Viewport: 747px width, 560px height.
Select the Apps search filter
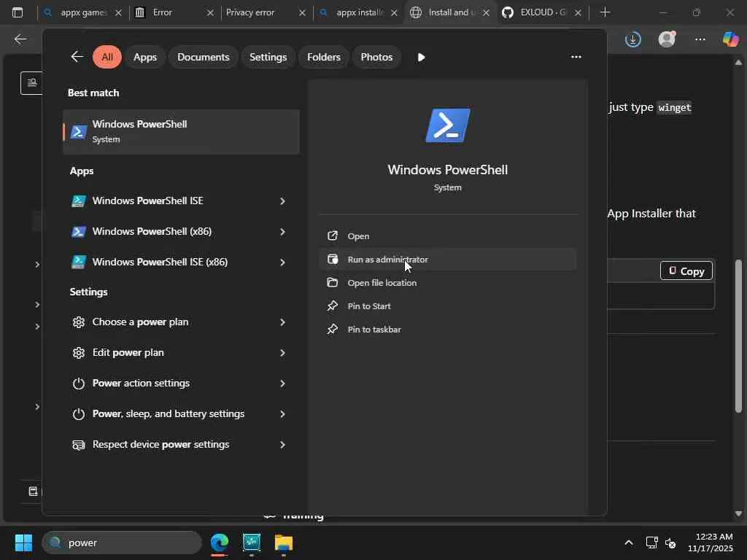tap(145, 57)
